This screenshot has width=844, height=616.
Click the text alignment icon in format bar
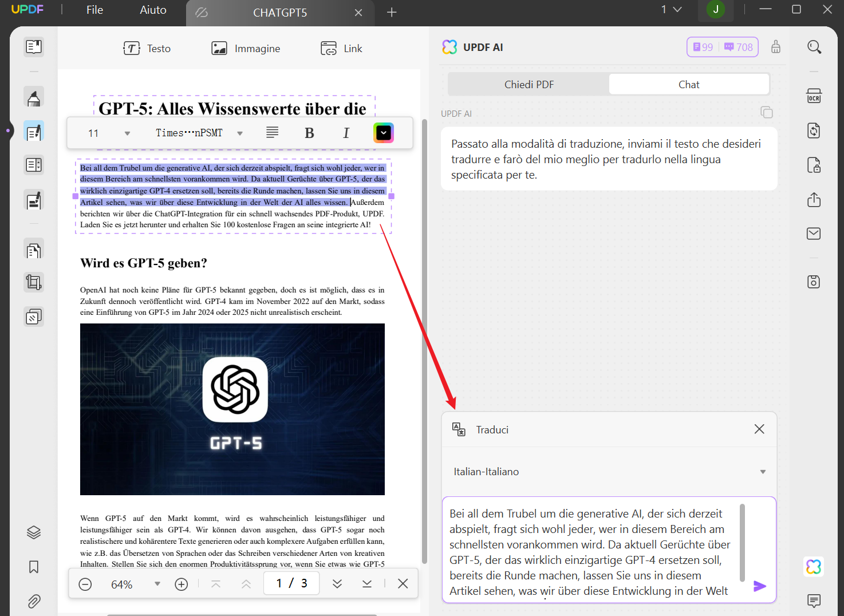[x=273, y=133]
